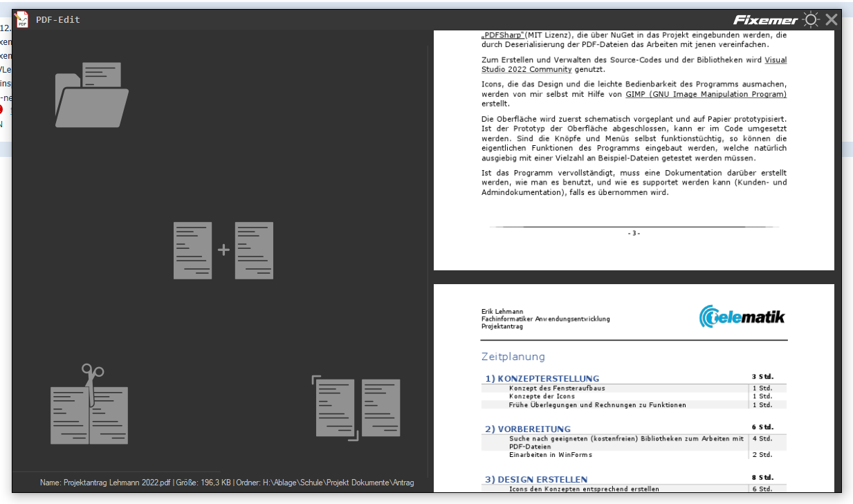Click the telematik logo on the page
The width and height of the screenshot is (853, 504).
tap(742, 317)
